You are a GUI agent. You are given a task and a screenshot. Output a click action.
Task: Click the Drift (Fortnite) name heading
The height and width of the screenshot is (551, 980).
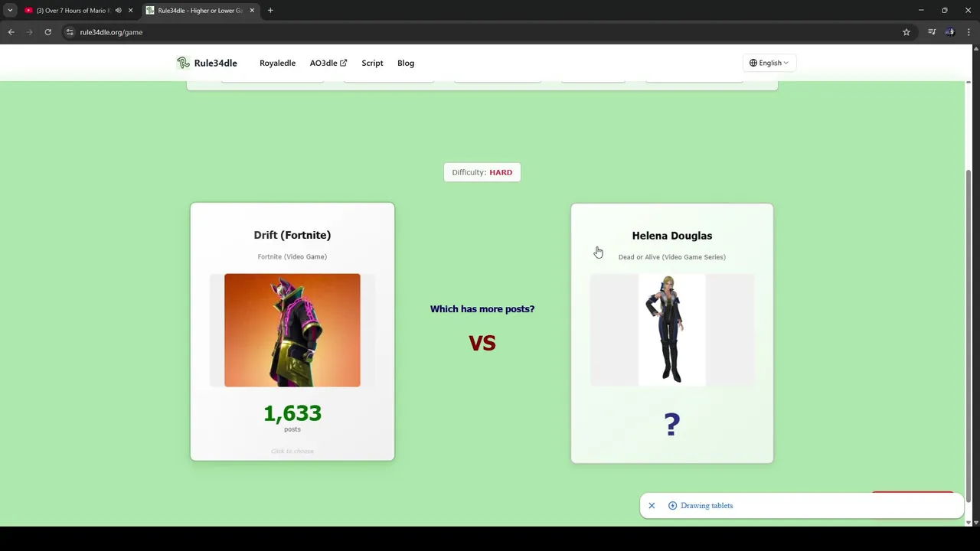click(x=292, y=235)
